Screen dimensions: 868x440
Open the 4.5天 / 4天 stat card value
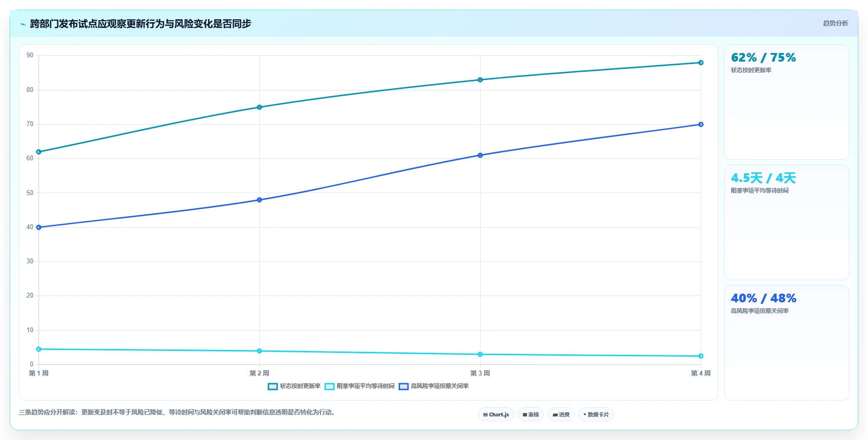point(763,178)
